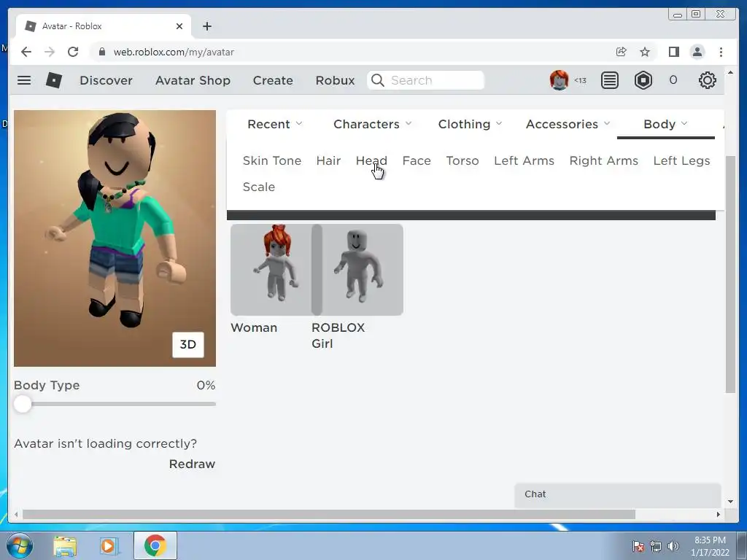Open the Chrome profile icon
Viewport: 747px width, 560px height.
(697, 52)
